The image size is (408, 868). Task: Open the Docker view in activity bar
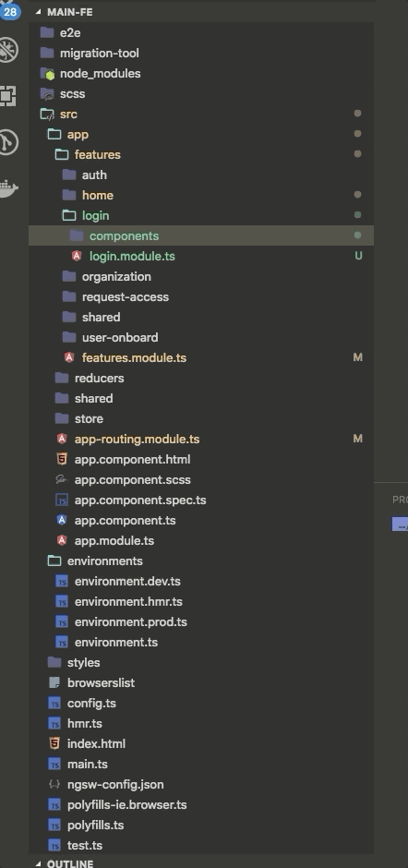click(7, 188)
